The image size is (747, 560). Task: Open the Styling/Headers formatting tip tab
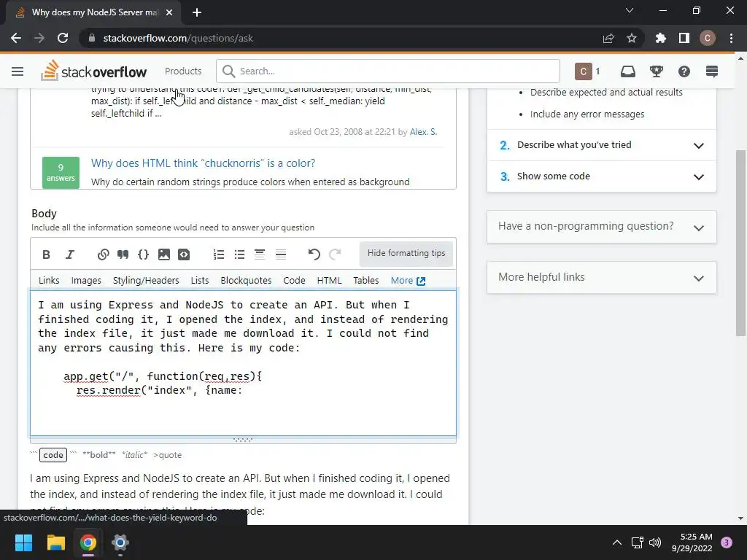pyautogui.click(x=146, y=281)
